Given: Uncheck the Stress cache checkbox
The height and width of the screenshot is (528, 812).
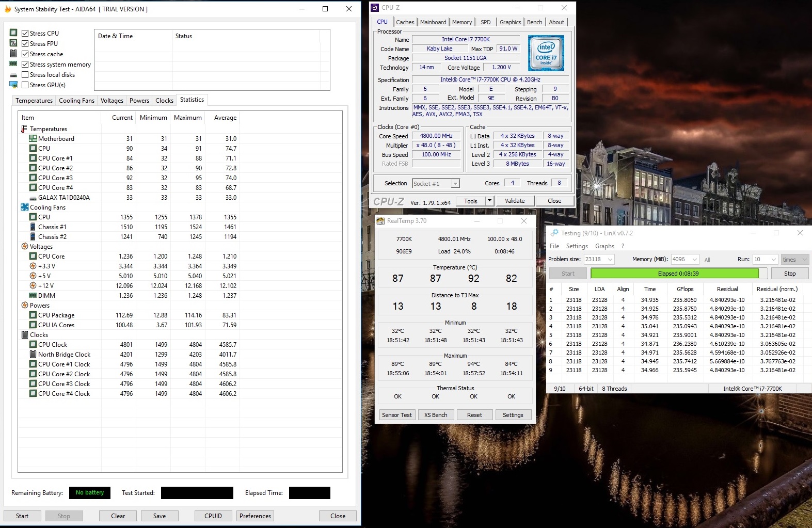Looking at the screenshot, I should pos(25,54).
